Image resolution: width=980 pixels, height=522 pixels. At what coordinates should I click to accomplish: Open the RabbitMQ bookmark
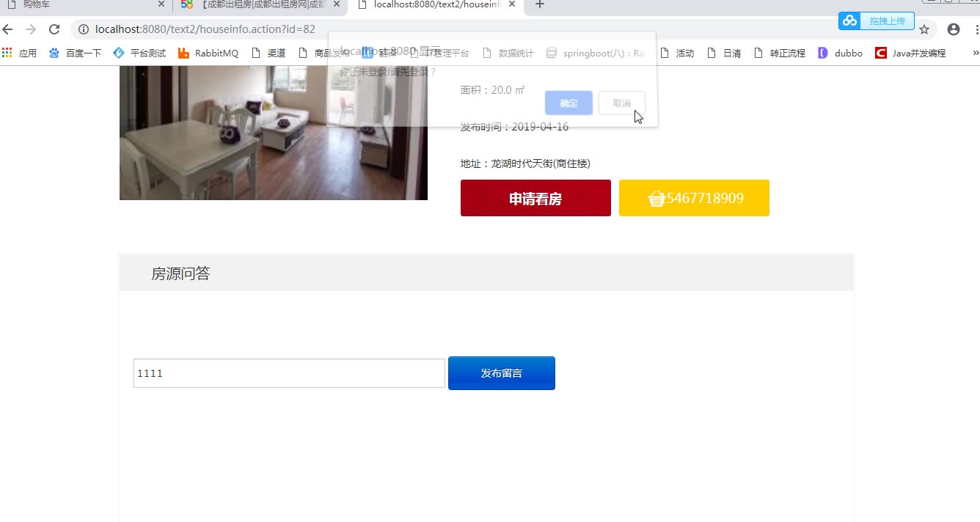point(208,53)
